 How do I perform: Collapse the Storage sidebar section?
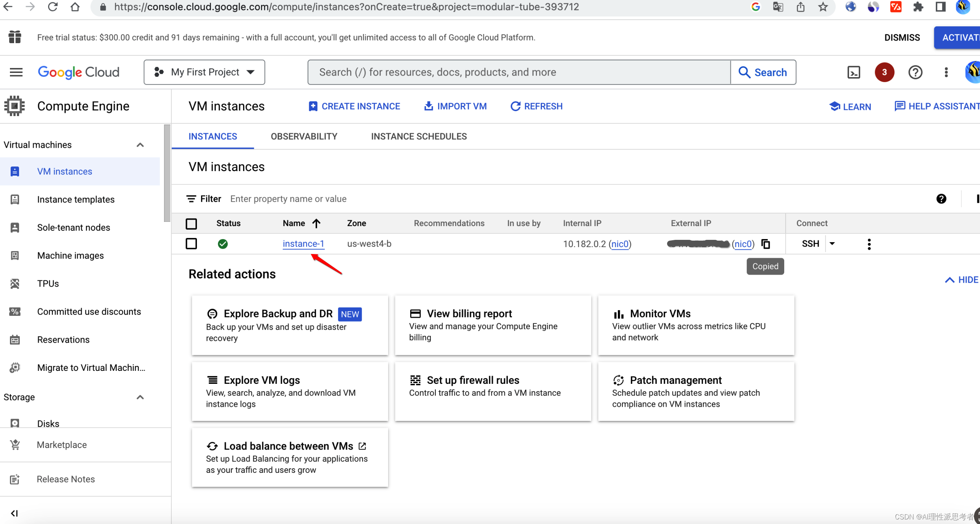click(140, 397)
